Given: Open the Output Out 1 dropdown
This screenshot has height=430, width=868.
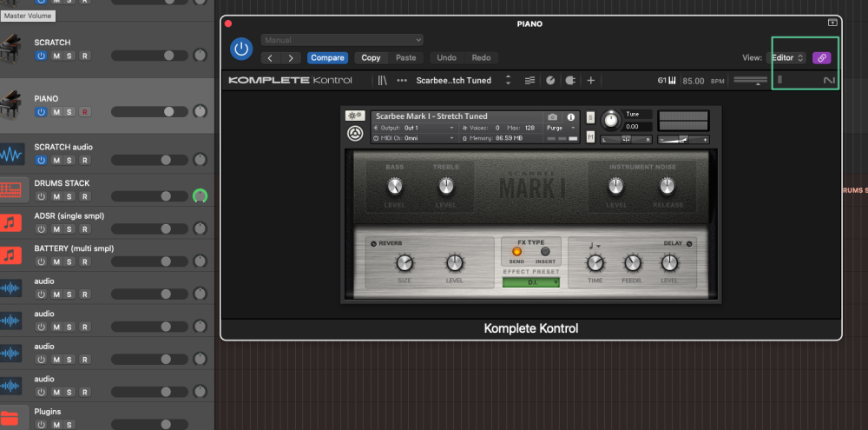Looking at the screenshot, I should click(413, 128).
